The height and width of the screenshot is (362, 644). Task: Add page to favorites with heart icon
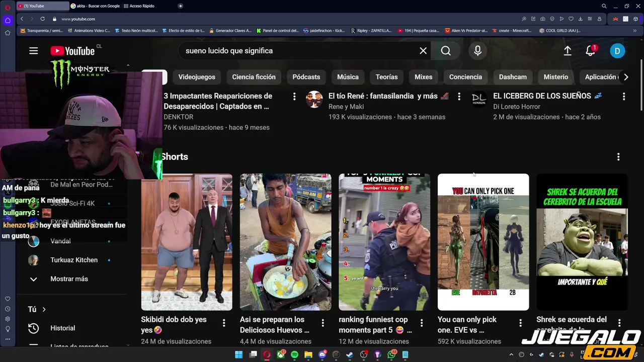[x=571, y=19]
